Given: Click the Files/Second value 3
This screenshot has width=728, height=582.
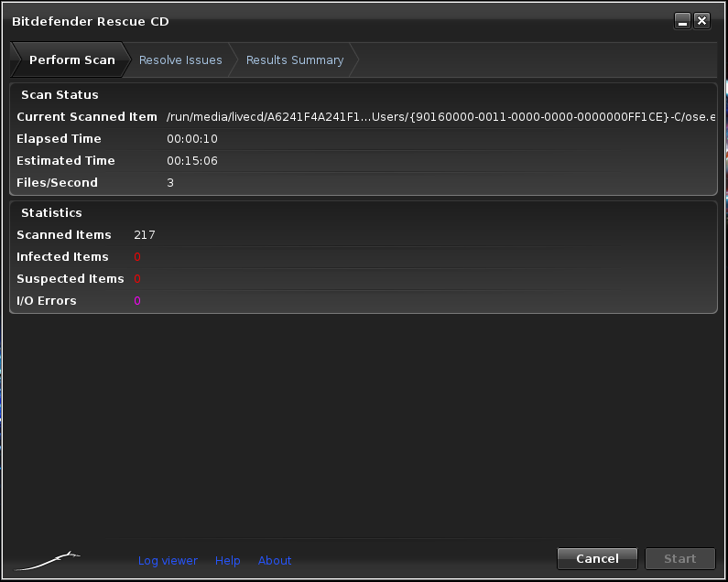Looking at the screenshot, I should coord(170,182).
